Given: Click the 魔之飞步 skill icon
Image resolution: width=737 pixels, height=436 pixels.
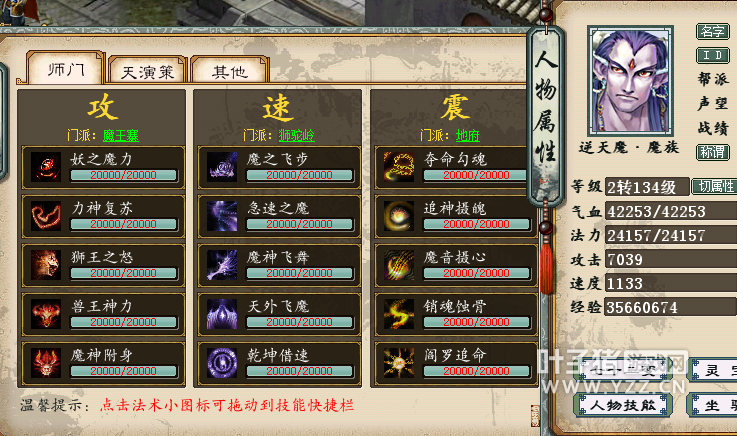Looking at the screenshot, I should (222, 167).
